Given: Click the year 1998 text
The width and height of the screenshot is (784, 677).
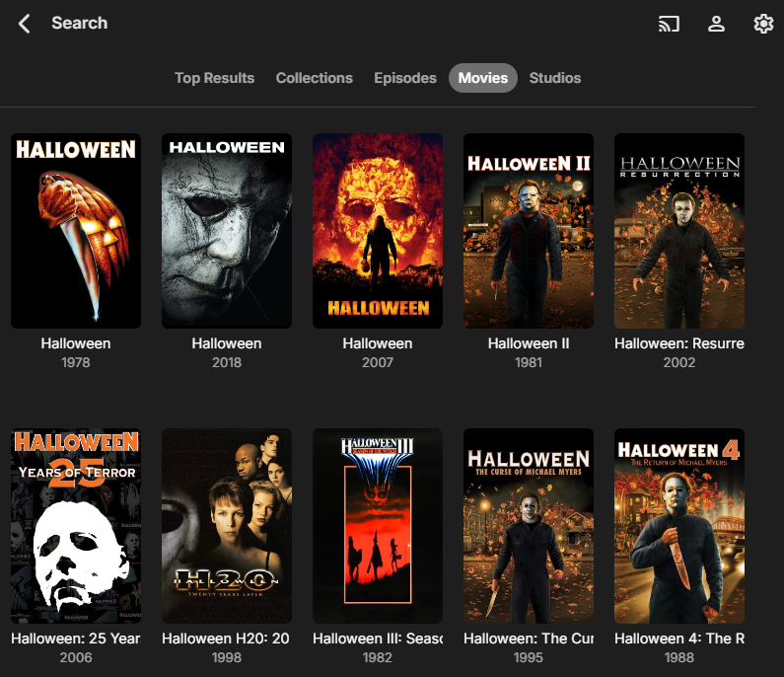Looking at the screenshot, I should (x=227, y=657).
